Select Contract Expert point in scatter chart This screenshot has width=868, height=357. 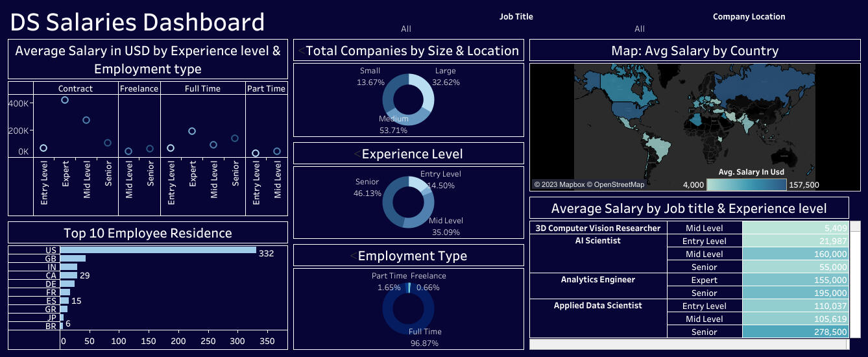click(65, 100)
